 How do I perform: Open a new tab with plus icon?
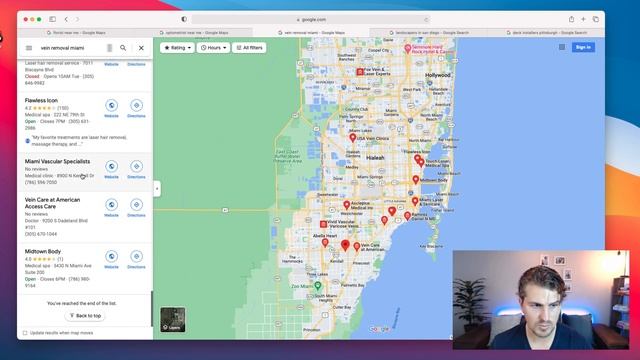point(583,19)
